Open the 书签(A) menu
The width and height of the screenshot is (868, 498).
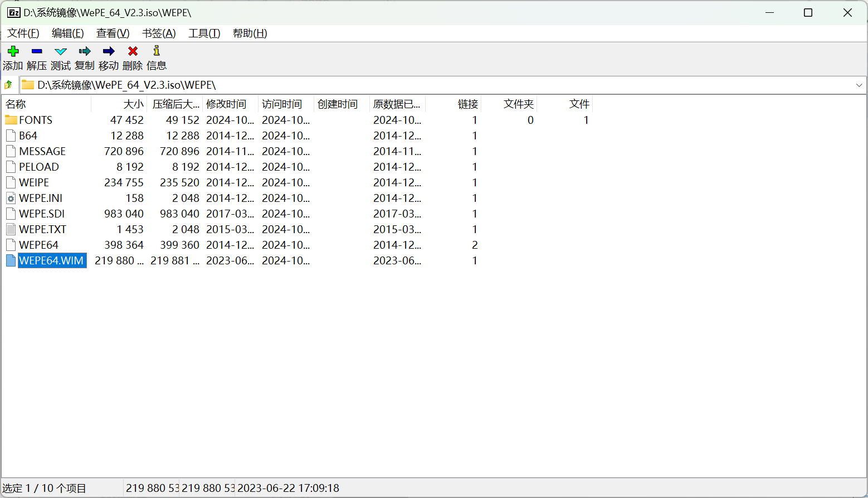coord(159,33)
